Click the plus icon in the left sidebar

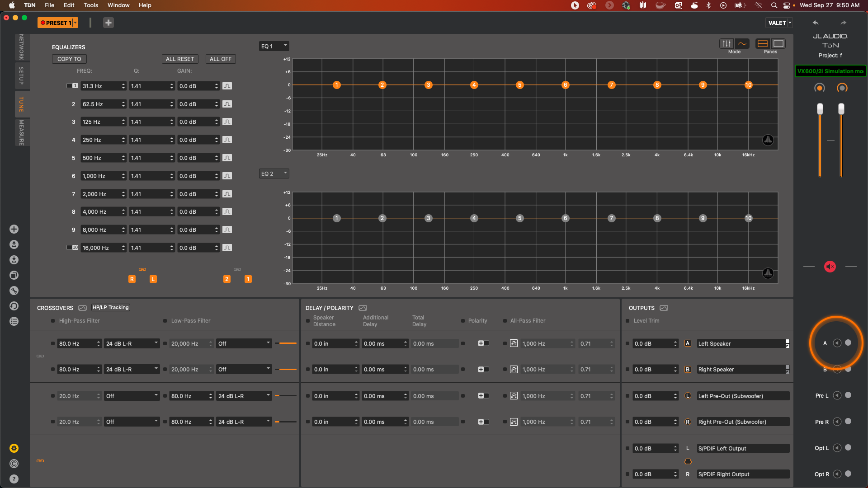tap(14, 229)
